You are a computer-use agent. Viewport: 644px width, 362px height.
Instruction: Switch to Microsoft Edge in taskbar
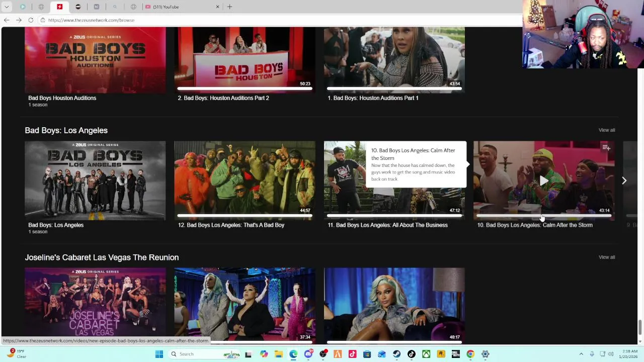(x=293, y=354)
